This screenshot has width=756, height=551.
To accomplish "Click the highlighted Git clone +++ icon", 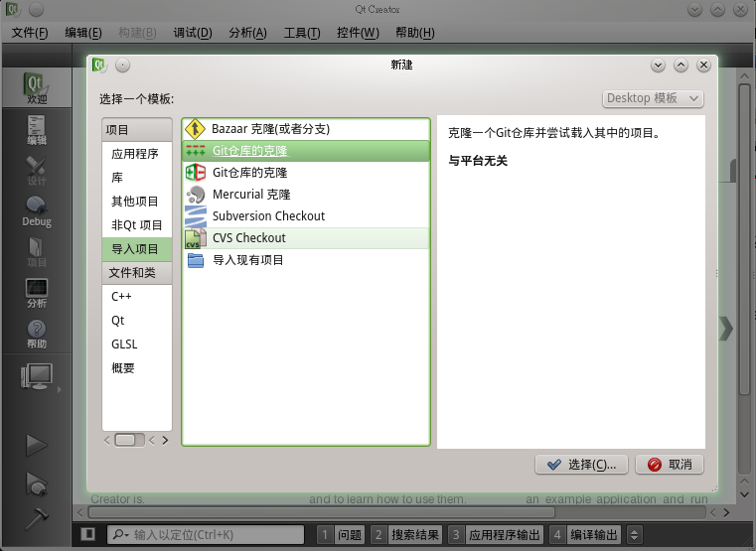I will tap(196, 150).
